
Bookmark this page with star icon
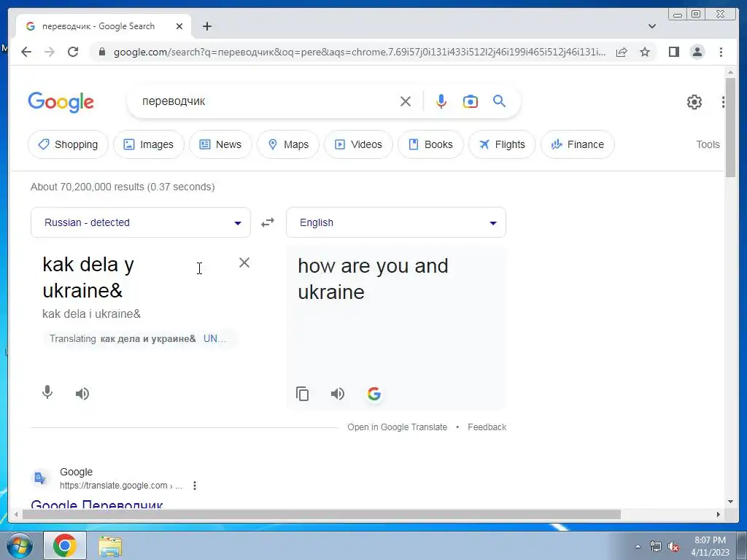pos(645,52)
